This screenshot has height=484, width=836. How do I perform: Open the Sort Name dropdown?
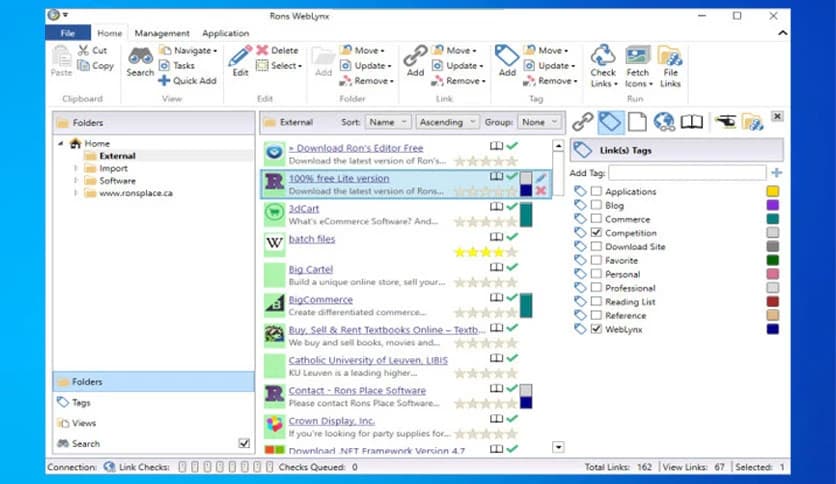(x=388, y=122)
